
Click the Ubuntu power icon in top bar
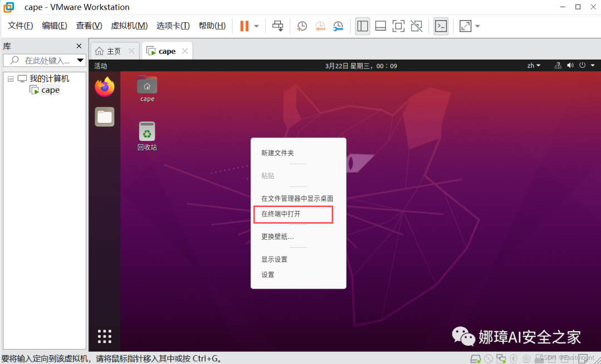click(582, 65)
